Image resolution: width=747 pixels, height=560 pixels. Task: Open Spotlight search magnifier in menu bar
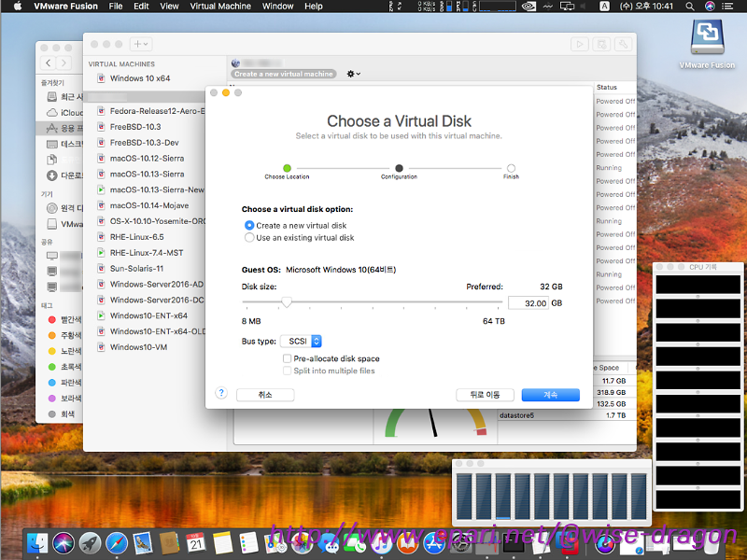pos(690,7)
